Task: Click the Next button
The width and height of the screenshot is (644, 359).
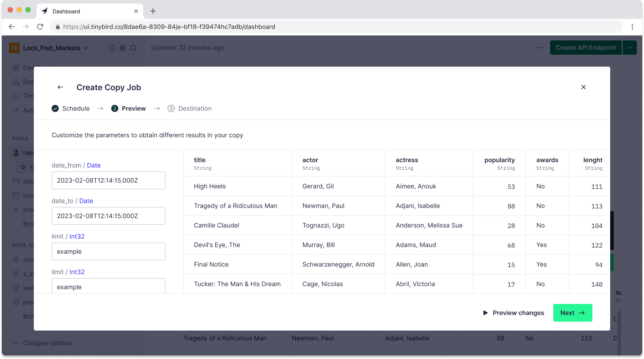Action: [572, 313]
